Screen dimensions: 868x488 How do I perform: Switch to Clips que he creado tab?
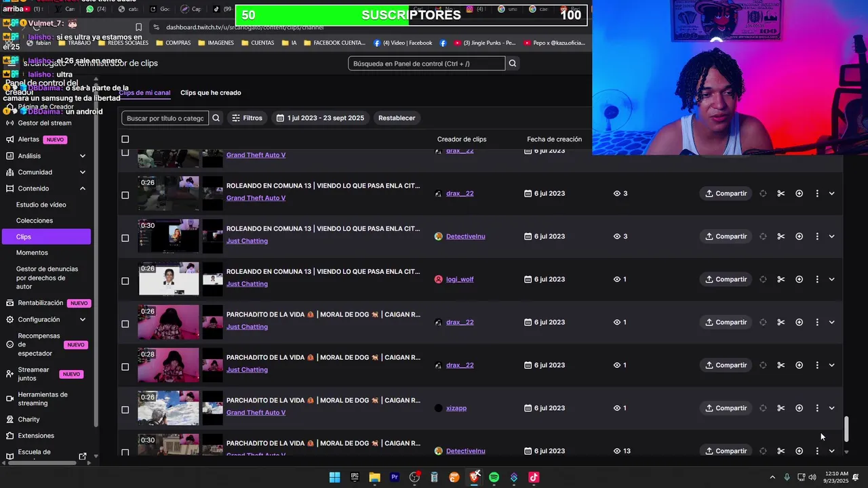[x=210, y=93]
